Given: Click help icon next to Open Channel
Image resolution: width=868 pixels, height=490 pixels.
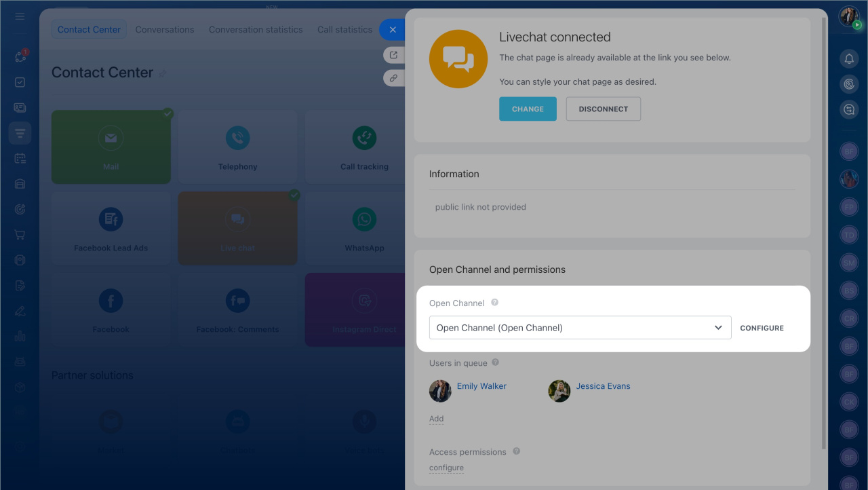Looking at the screenshot, I should point(495,303).
